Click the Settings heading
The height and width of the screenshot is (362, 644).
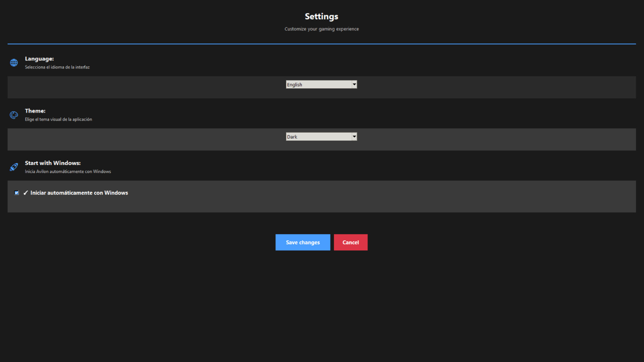point(321,16)
